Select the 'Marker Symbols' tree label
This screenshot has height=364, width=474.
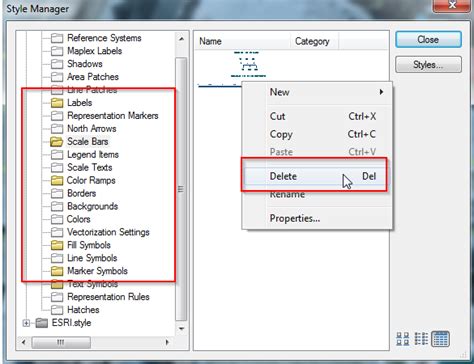tap(98, 271)
